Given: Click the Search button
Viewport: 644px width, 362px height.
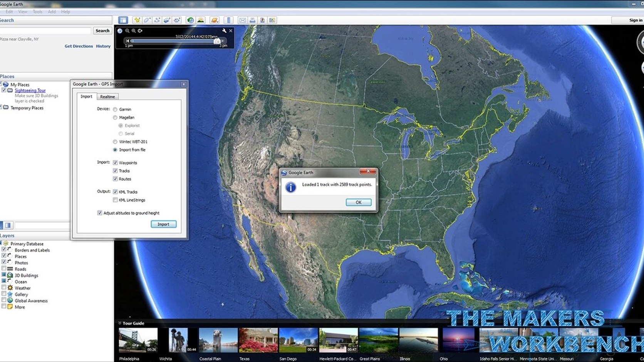Looking at the screenshot, I should (102, 31).
